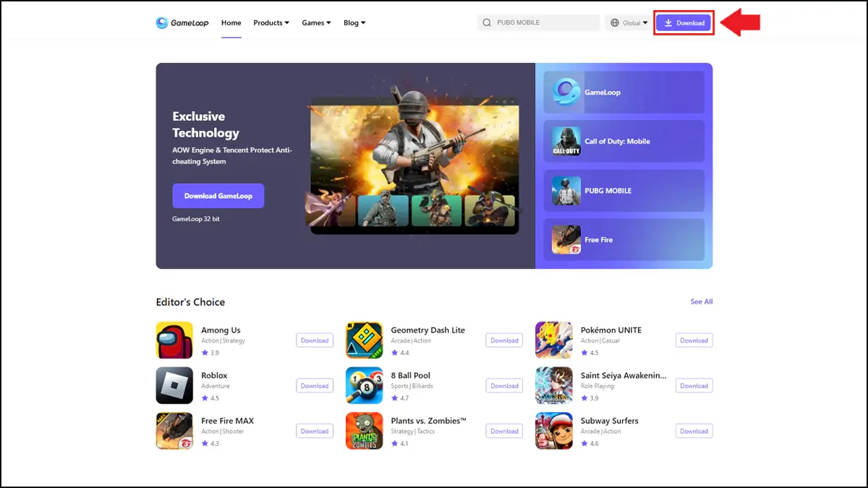Focus the PUBG MOBILE search field
This screenshot has height=488, width=868.
point(544,22)
